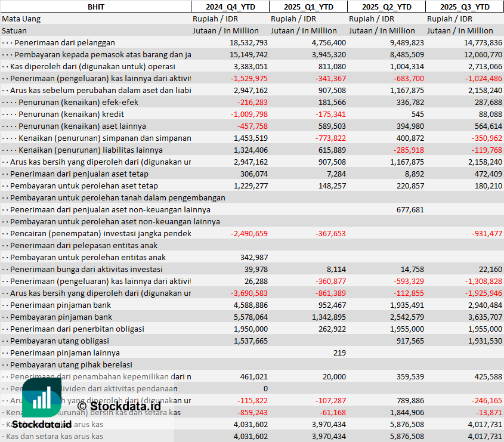
Task: Select the BHIT header cell
Action: [x=96, y=7]
